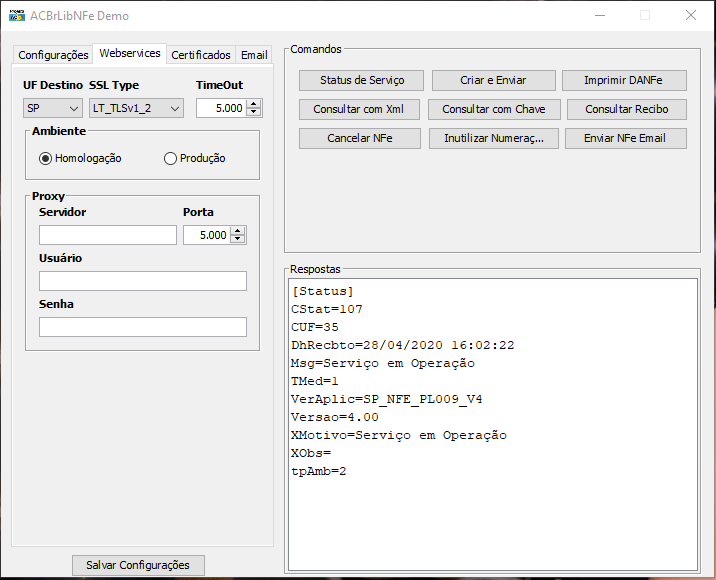Select the Webservices tab
This screenshot has height=580, width=716.
(130, 53)
